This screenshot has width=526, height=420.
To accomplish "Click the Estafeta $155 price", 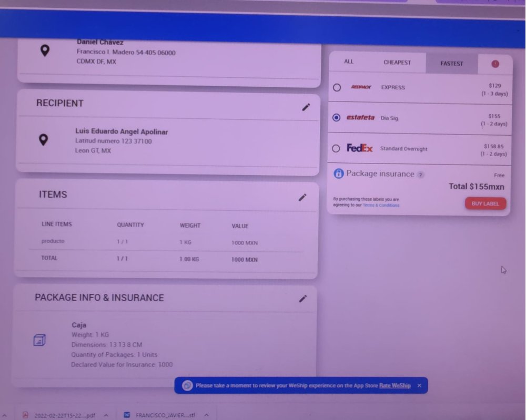I will point(494,116).
